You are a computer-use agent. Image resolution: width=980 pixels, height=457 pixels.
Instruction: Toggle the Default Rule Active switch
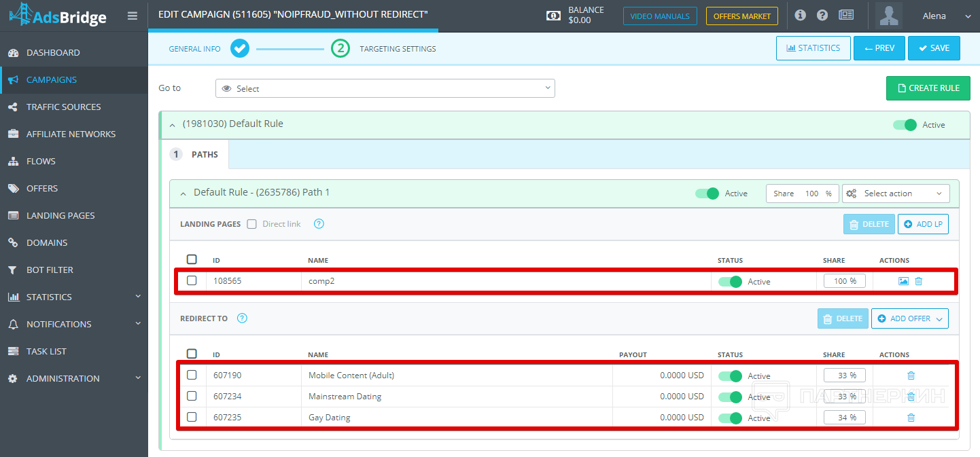905,125
